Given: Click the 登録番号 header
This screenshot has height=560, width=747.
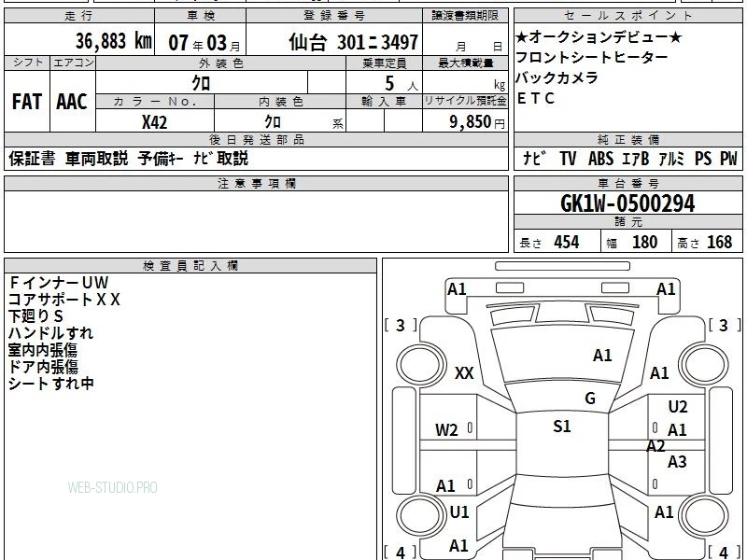Looking at the screenshot, I should click(x=334, y=16).
